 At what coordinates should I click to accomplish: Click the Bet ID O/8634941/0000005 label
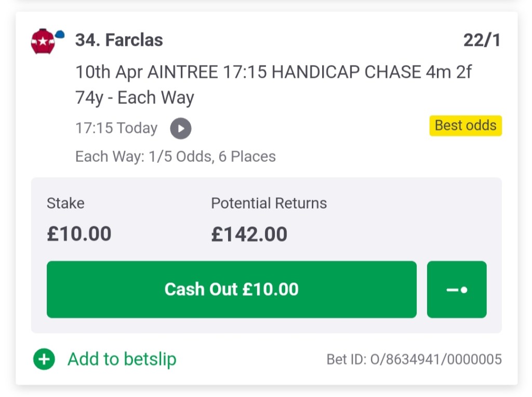(416, 359)
